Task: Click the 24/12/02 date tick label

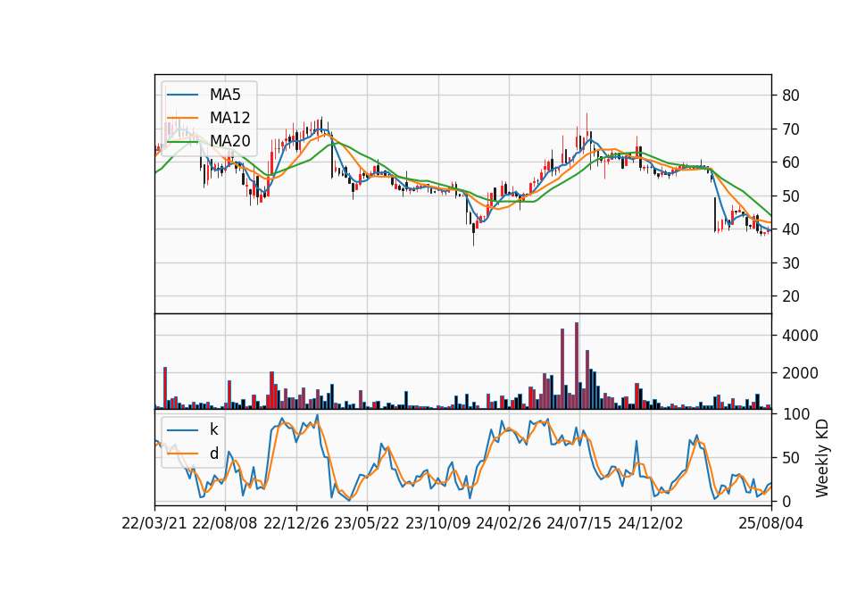Action: [651, 523]
